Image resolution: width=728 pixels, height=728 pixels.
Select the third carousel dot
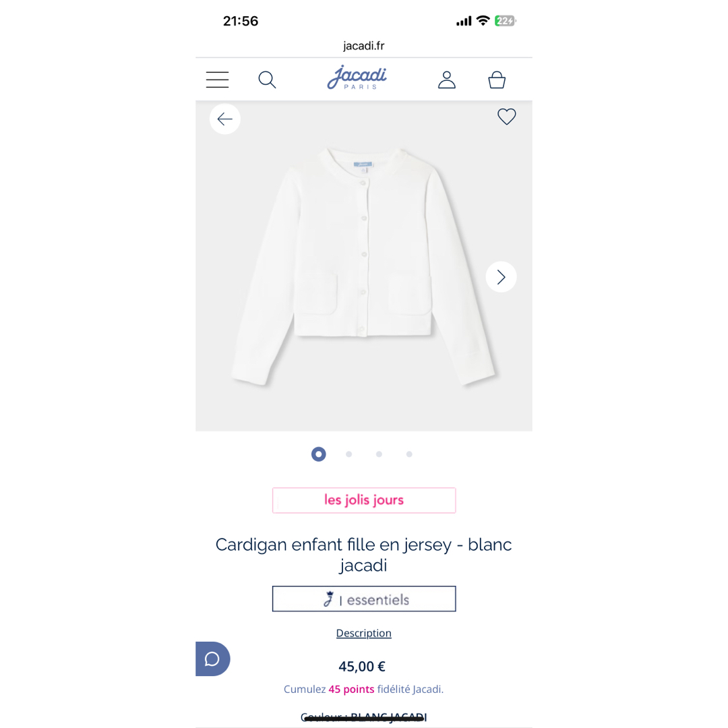[379, 454]
